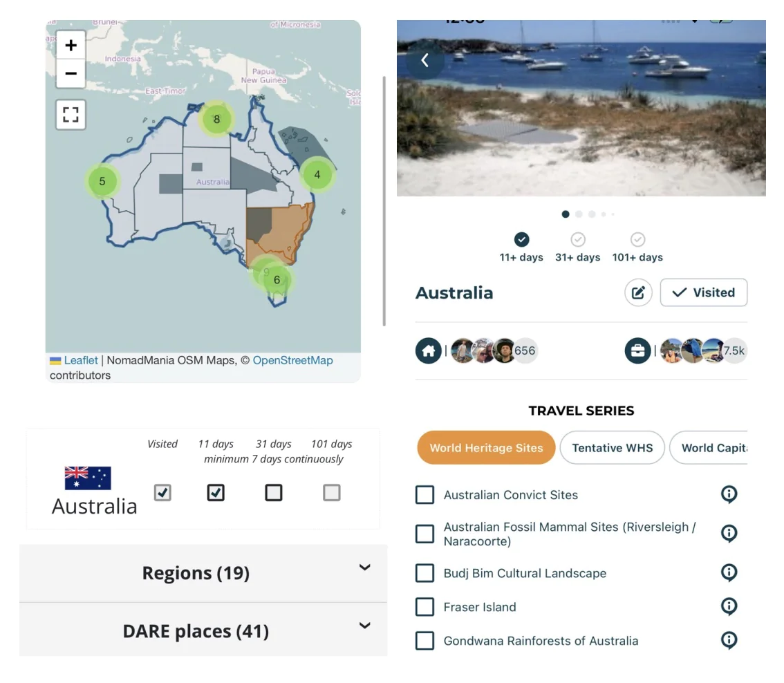Toggle fullscreen map view
The width and height of the screenshot is (784, 683).
(x=71, y=115)
